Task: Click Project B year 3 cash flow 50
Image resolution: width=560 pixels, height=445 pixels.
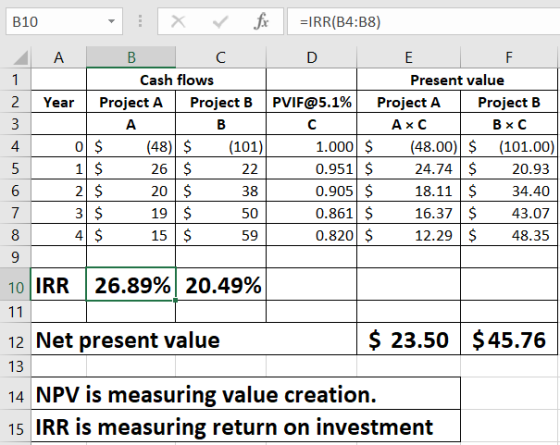Action: (221, 212)
